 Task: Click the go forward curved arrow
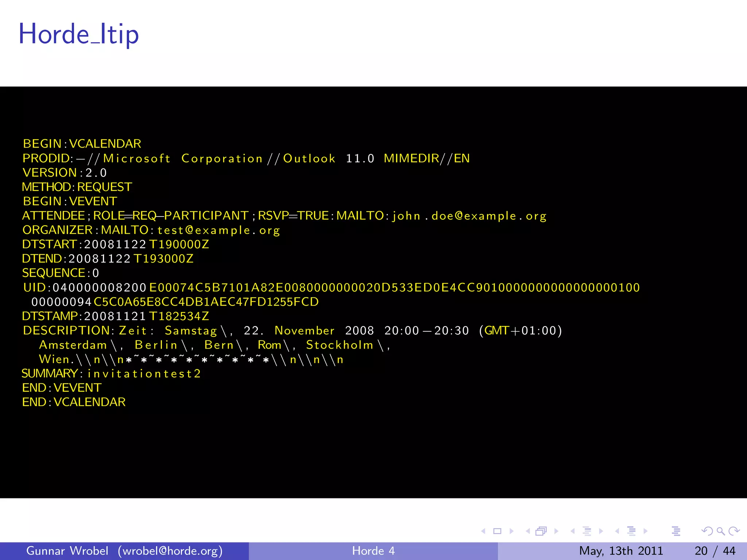tap(734, 531)
